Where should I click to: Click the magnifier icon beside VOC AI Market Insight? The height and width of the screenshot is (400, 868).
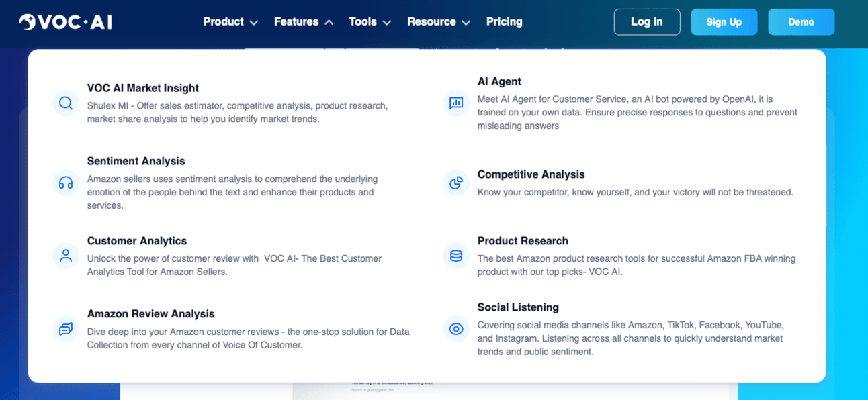pyautogui.click(x=66, y=103)
